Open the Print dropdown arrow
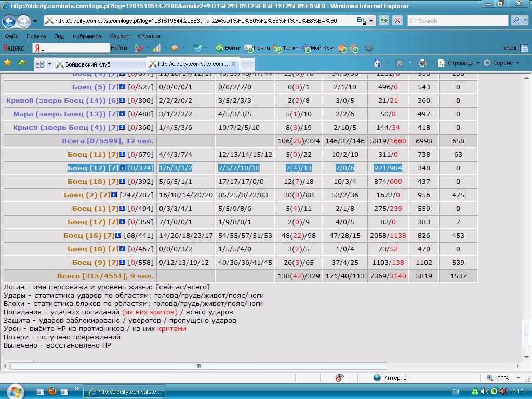This screenshot has width=532, height=399. (432, 63)
